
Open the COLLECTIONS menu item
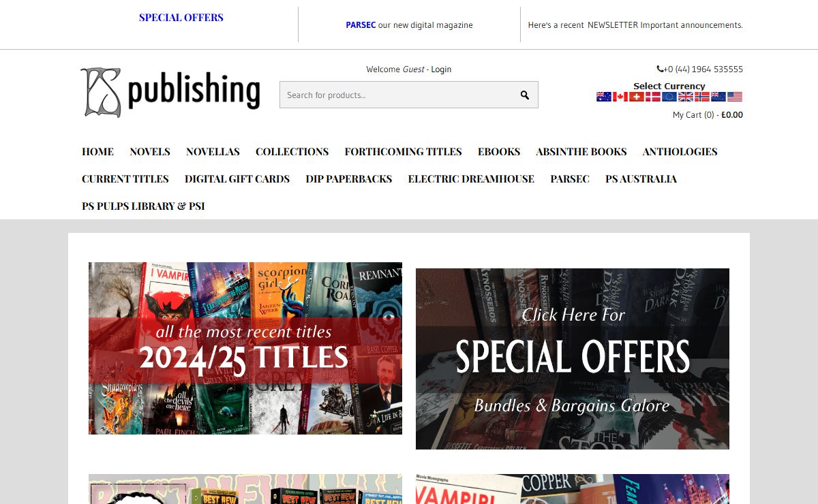pos(292,152)
